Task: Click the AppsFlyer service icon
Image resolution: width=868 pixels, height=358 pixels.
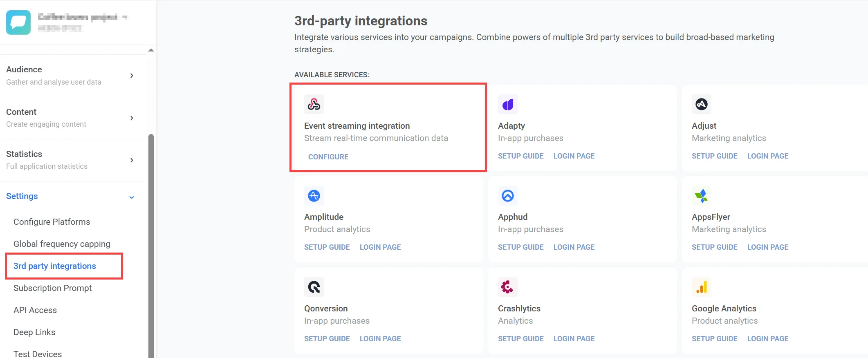Action: (x=702, y=196)
